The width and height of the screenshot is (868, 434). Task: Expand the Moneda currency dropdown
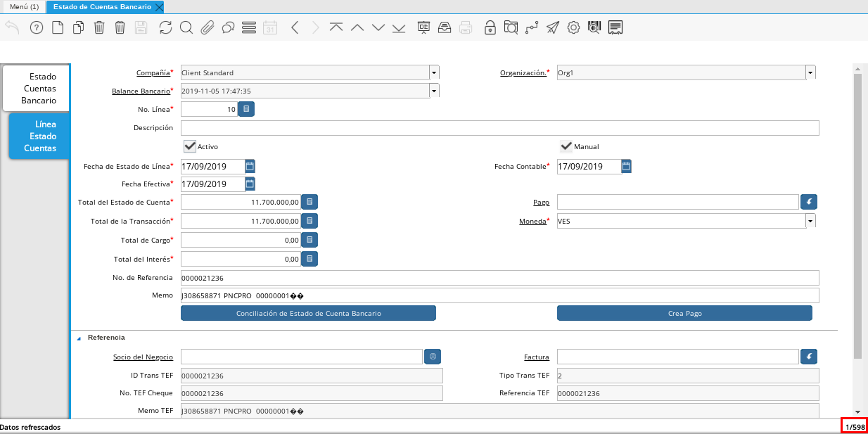[x=810, y=221]
